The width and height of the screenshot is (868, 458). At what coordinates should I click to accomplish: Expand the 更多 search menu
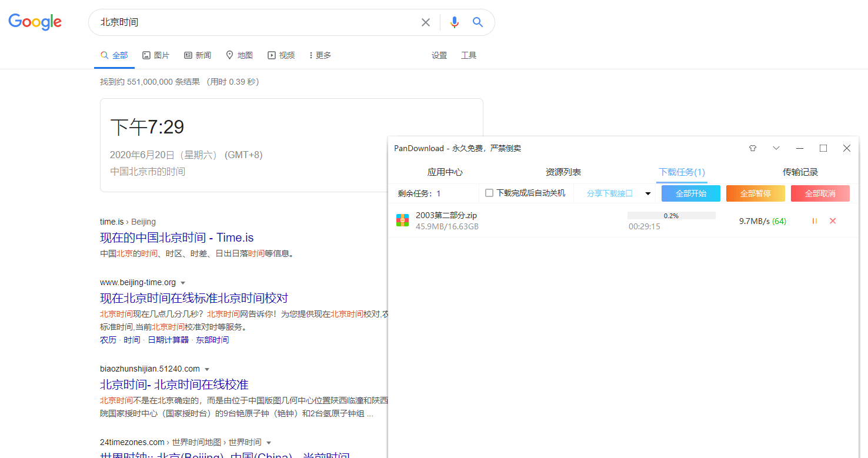pyautogui.click(x=320, y=55)
